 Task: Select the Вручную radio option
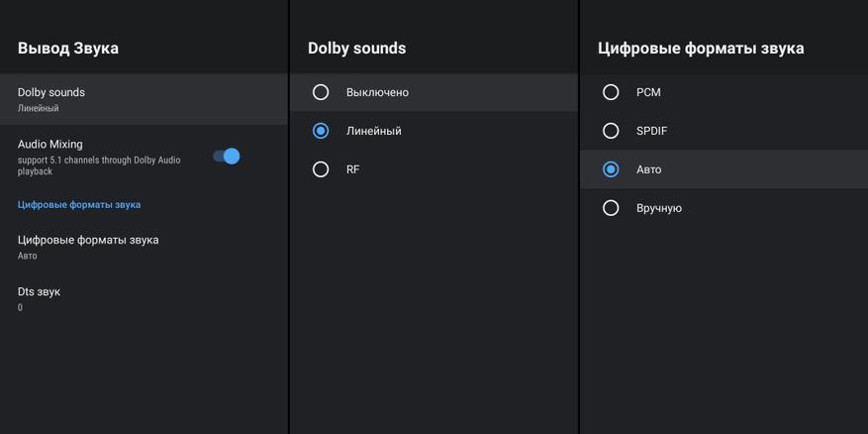pyautogui.click(x=611, y=208)
